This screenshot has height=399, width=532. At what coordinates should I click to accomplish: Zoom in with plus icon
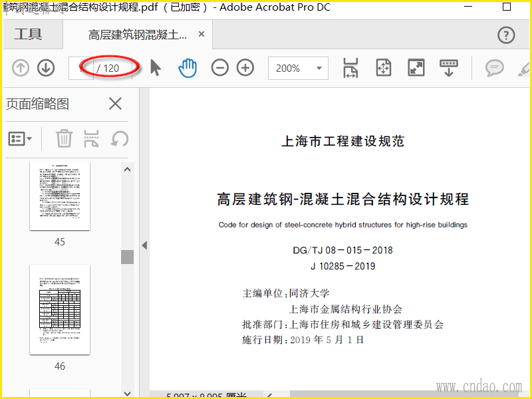pos(245,68)
